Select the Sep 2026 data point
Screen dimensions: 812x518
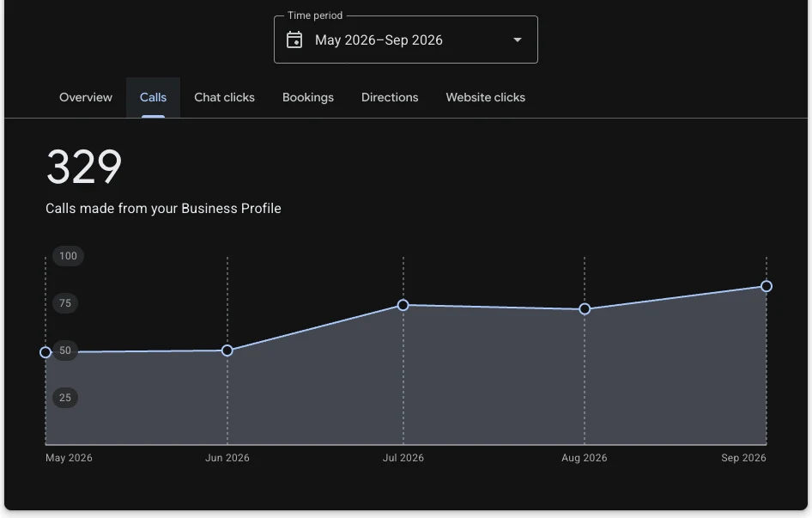click(767, 286)
